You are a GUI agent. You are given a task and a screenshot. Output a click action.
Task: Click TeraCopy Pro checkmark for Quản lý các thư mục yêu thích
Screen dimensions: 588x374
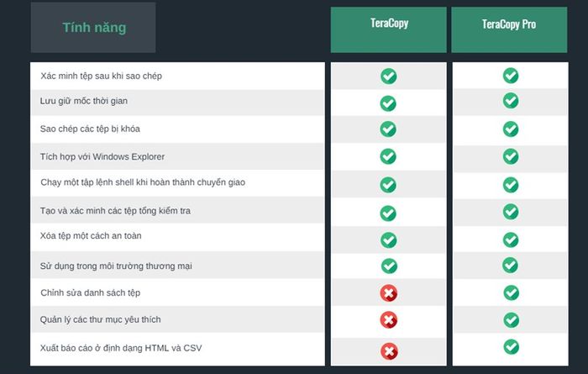(511, 320)
